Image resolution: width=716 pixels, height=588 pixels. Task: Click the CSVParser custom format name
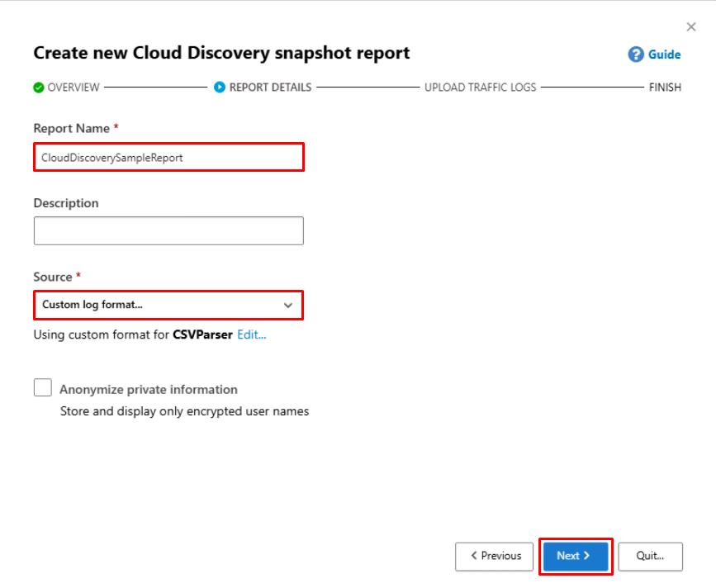pos(202,335)
